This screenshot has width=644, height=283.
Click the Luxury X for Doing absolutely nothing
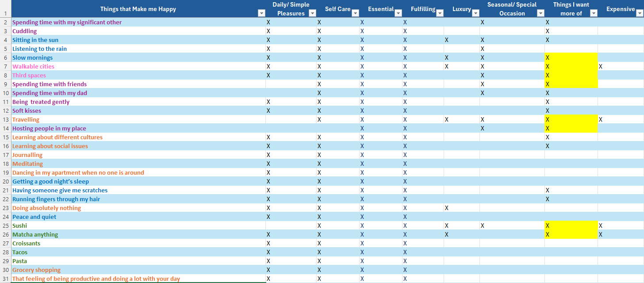447,208
